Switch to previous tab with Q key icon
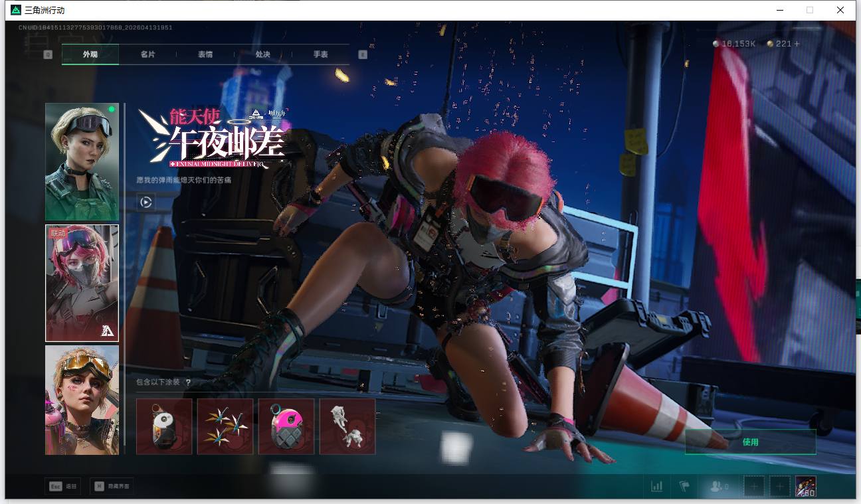This screenshot has height=504, width=861. [48, 54]
